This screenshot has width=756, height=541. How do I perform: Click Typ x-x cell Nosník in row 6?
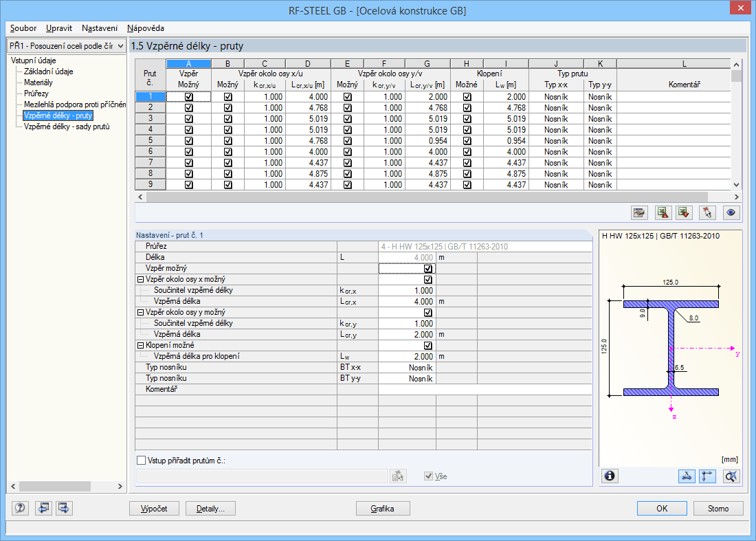point(556,152)
